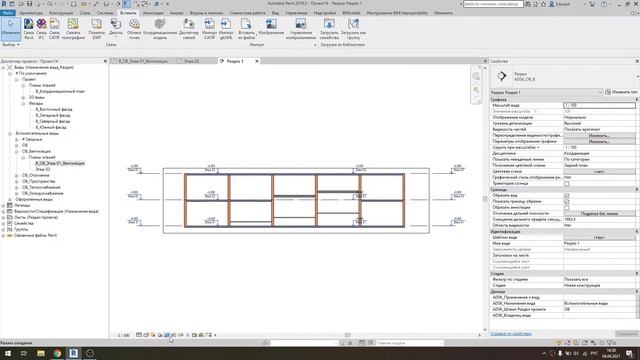Viewport: 640px width, 360px height.
Task: Open the Select panel dropdown under Modify
Action: click(11, 44)
